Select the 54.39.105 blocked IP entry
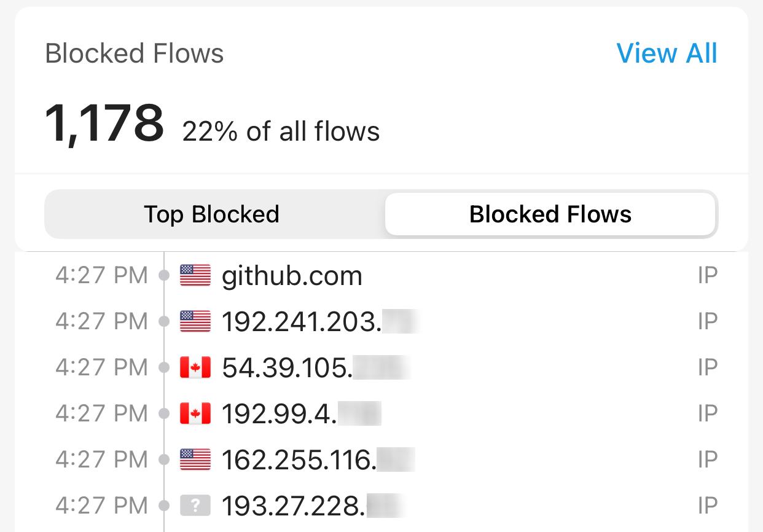The width and height of the screenshot is (763, 532). click(381, 368)
